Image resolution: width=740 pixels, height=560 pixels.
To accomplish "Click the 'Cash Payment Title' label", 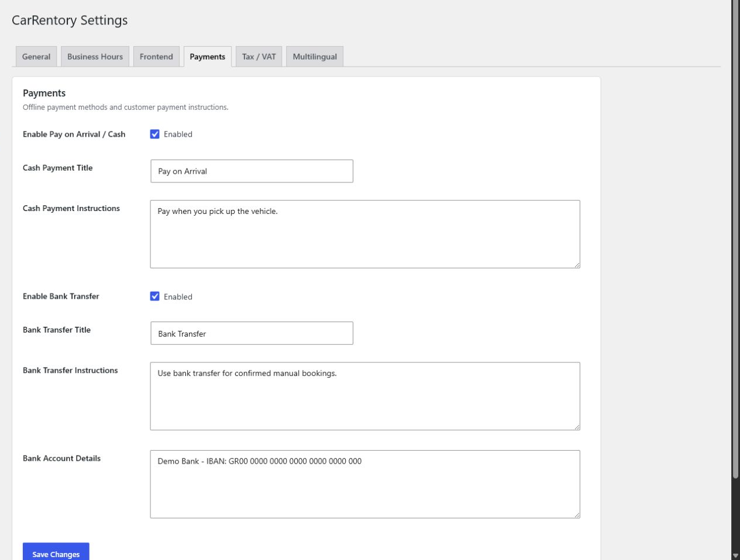I will pos(58,168).
